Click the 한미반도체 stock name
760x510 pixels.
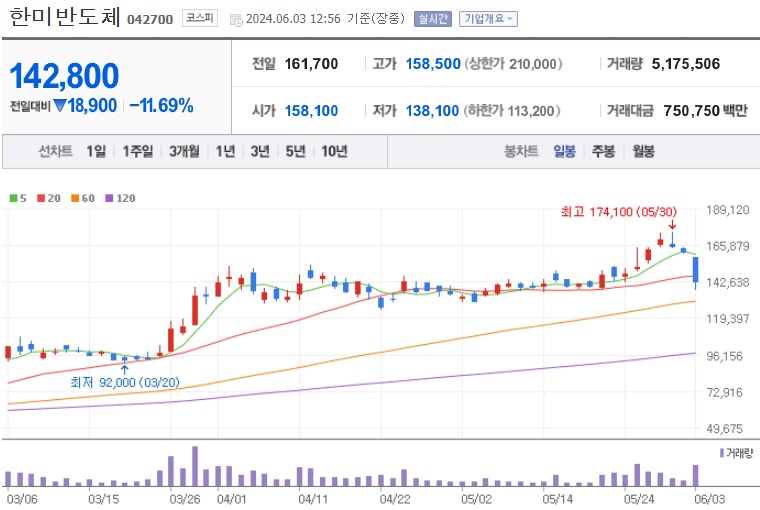(x=64, y=16)
